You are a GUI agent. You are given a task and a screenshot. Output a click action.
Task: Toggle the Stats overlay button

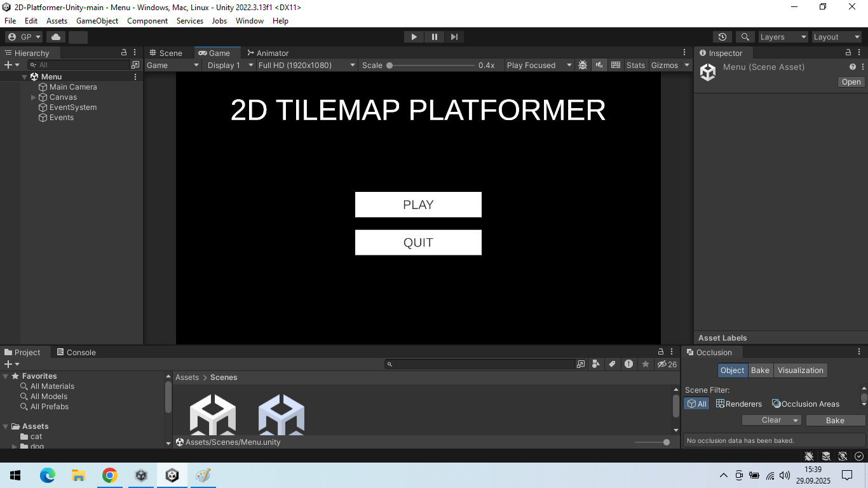pos(635,65)
